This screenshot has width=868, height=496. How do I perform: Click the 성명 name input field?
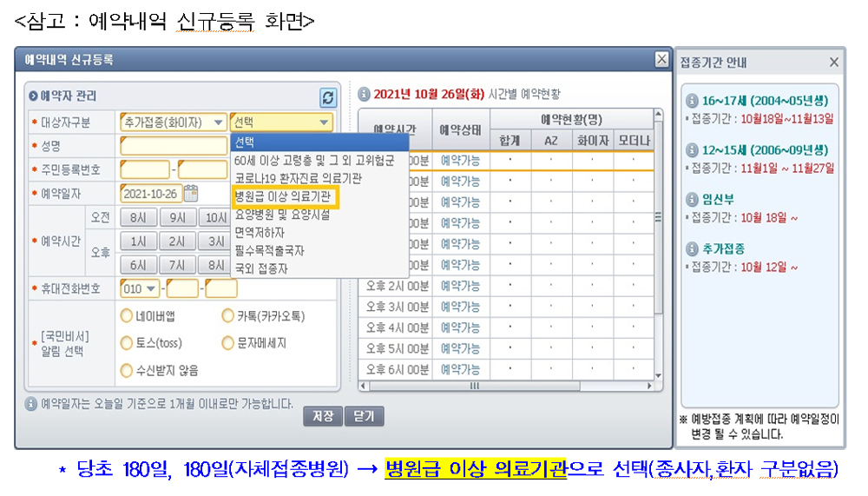pyautogui.click(x=174, y=146)
